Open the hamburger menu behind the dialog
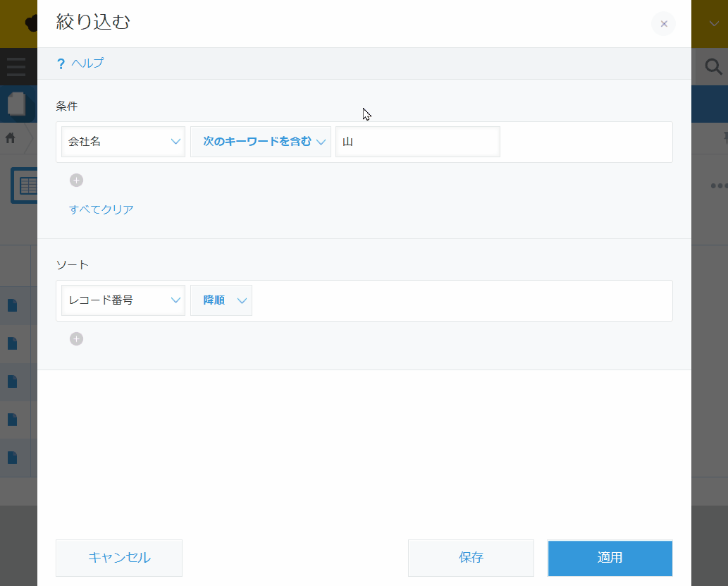Viewport: 728px width, 586px height. pos(16,67)
